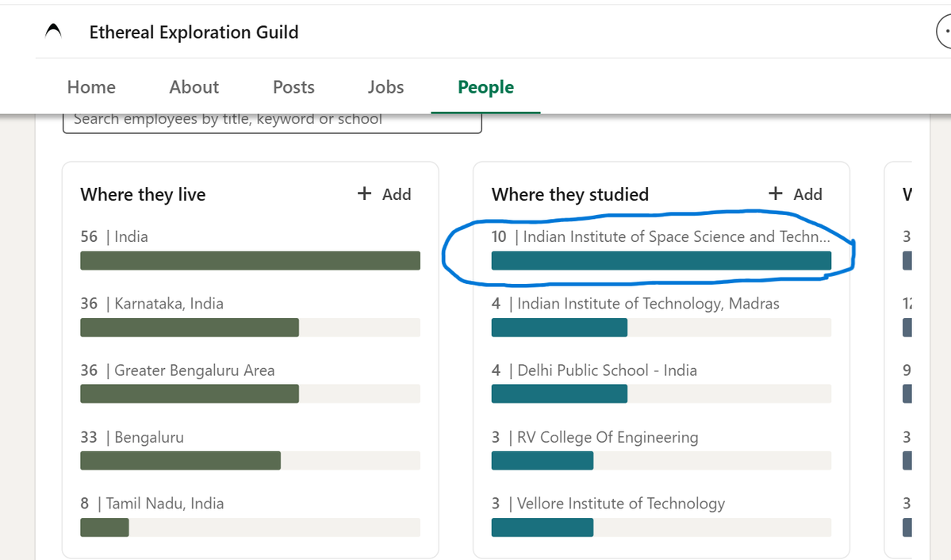Click the Ethereal Exploration Guild logo icon
Viewport: 951px width, 560px height.
pyautogui.click(x=53, y=32)
